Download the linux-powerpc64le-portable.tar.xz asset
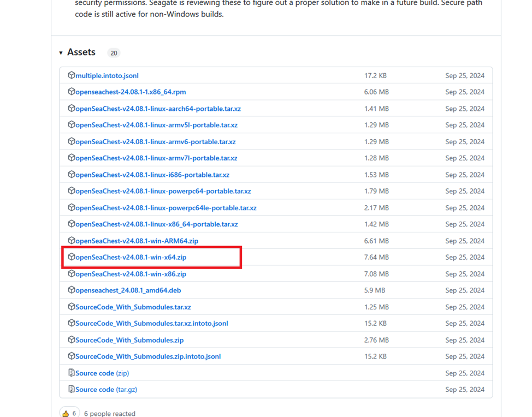 point(166,208)
